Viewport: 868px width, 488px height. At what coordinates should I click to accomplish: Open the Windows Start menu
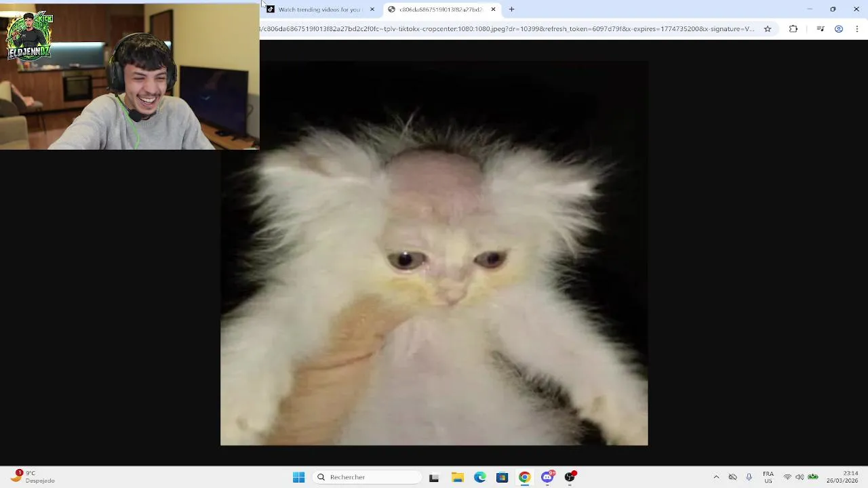pyautogui.click(x=298, y=477)
